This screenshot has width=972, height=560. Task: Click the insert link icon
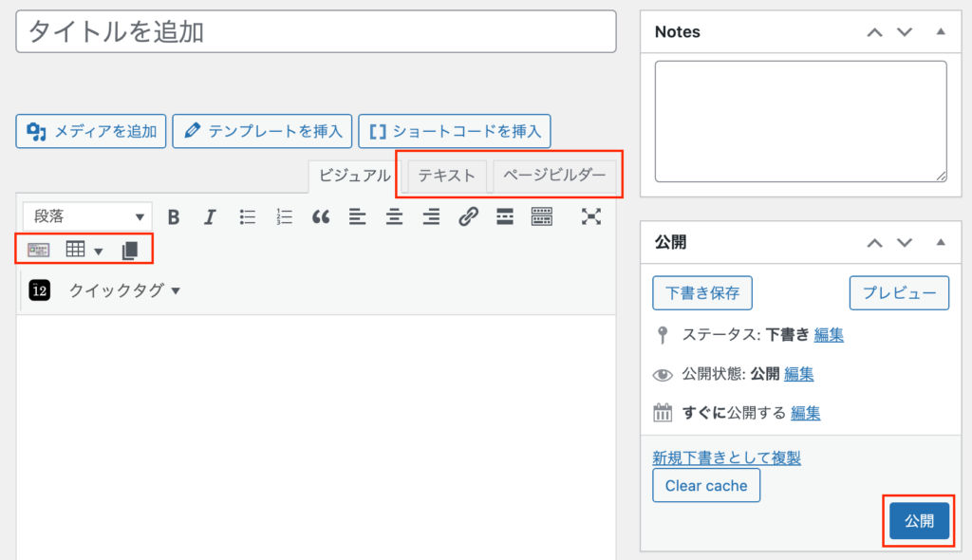click(x=468, y=217)
